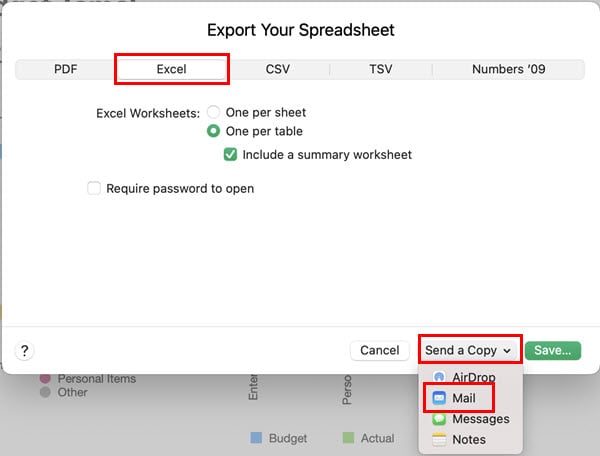Open help with the question mark button
600x456 pixels.
[25, 350]
